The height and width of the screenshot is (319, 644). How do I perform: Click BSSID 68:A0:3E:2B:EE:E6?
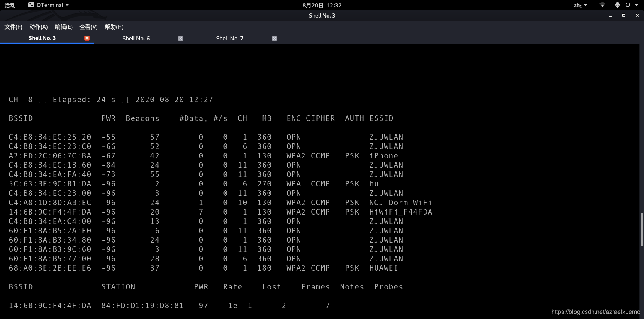coord(50,268)
